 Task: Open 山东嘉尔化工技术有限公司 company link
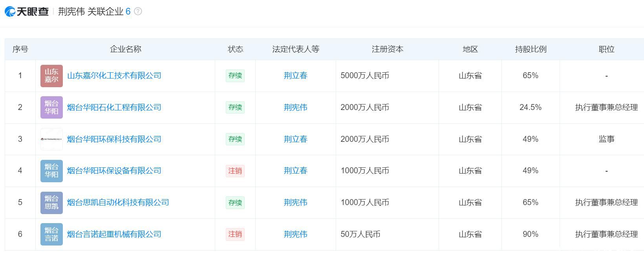114,76
